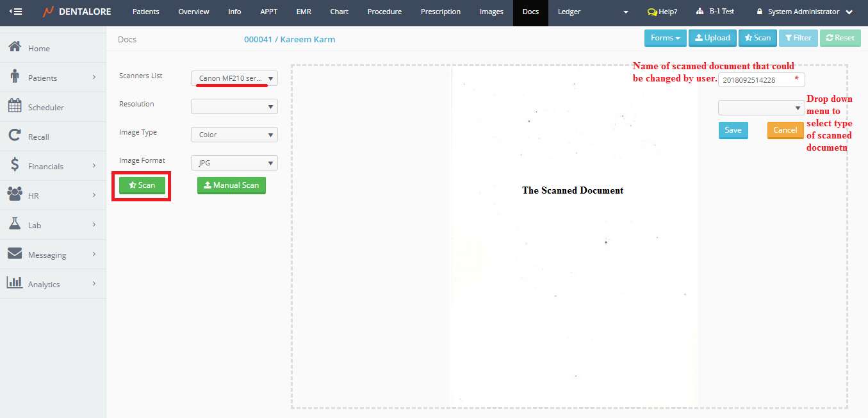Click the Analytics bar chart icon
The image size is (868, 418).
click(x=15, y=283)
